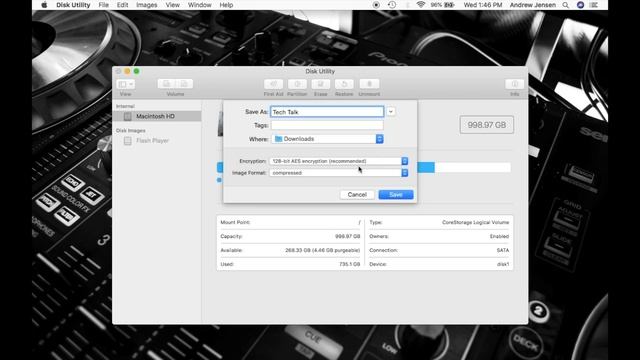Click the Save As name field
Screen dimensions: 640x360
coord(327,112)
